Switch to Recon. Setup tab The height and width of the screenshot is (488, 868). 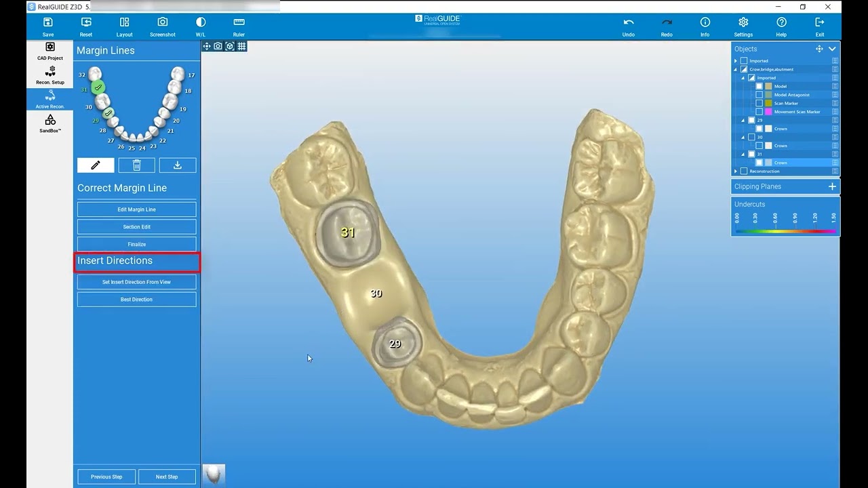[50, 76]
